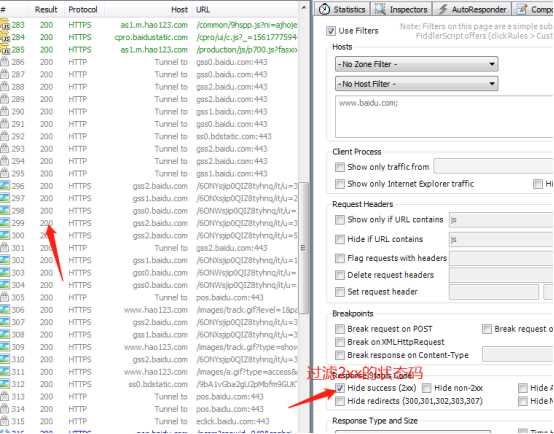
Task: Click lock icon of tunnel session 290
Action: click(5, 112)
